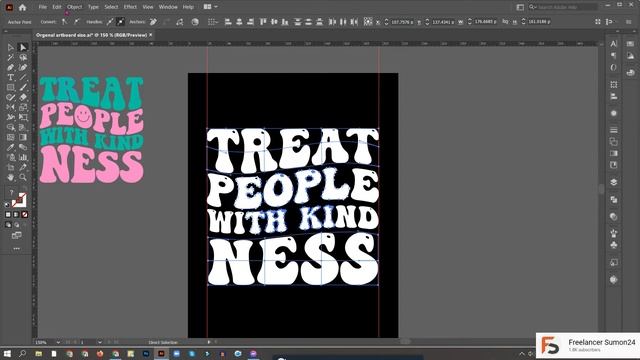Viewport: 640px width, 360px height.
Task: Select the Zoom tool
Action: pyautogui.click(x=23, y=178)
